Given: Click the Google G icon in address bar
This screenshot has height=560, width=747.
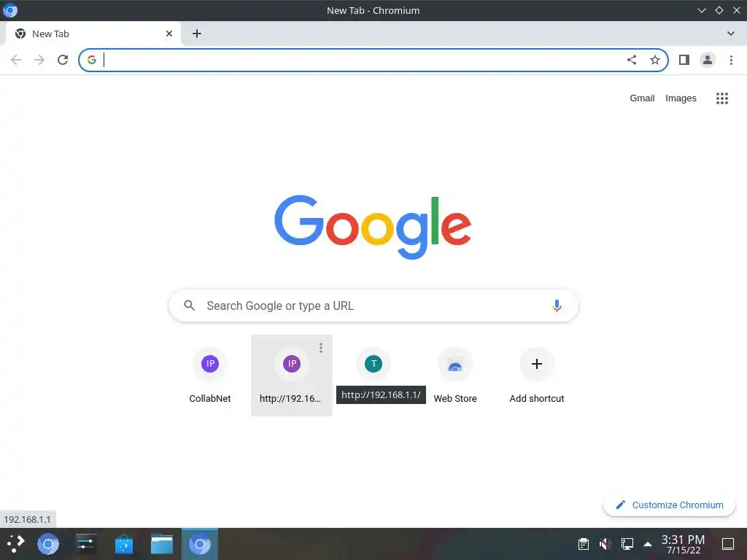Looking at the screenshot, I should 92,60.
